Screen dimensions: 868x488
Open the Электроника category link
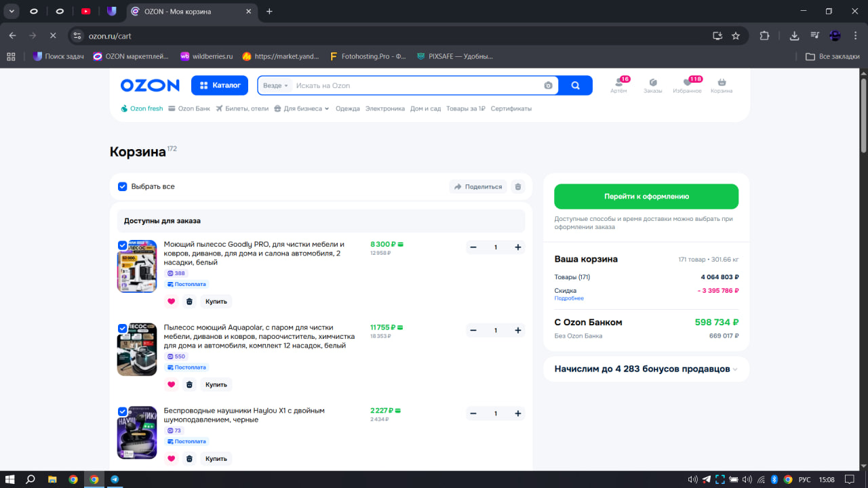coord(384,108)
